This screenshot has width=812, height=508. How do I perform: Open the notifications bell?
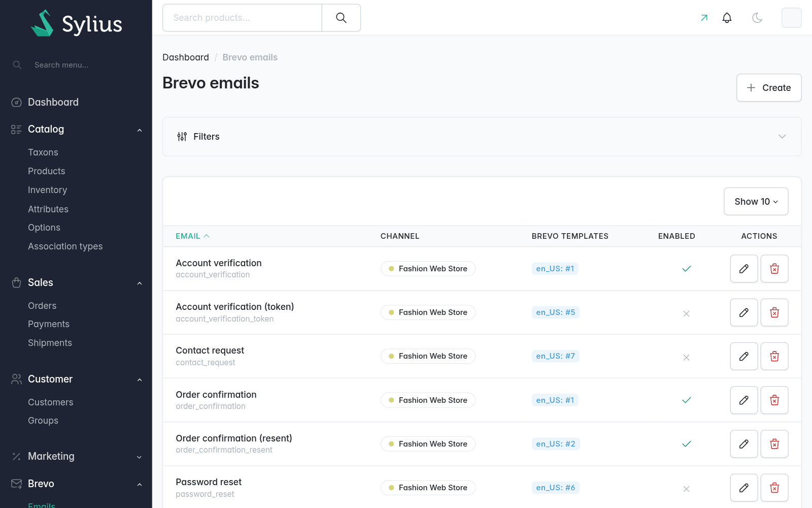(x=727, y=18)
